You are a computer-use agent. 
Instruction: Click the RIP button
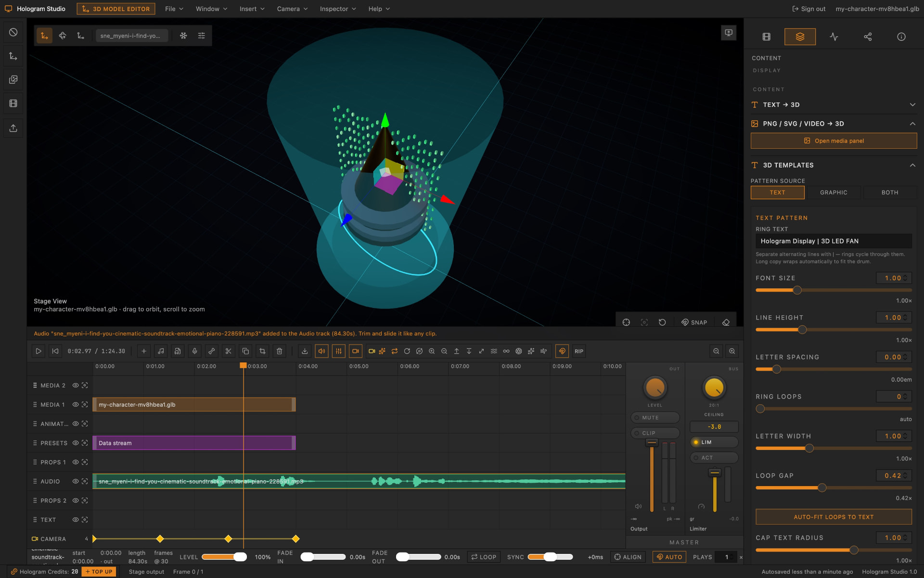coord(579,351)
